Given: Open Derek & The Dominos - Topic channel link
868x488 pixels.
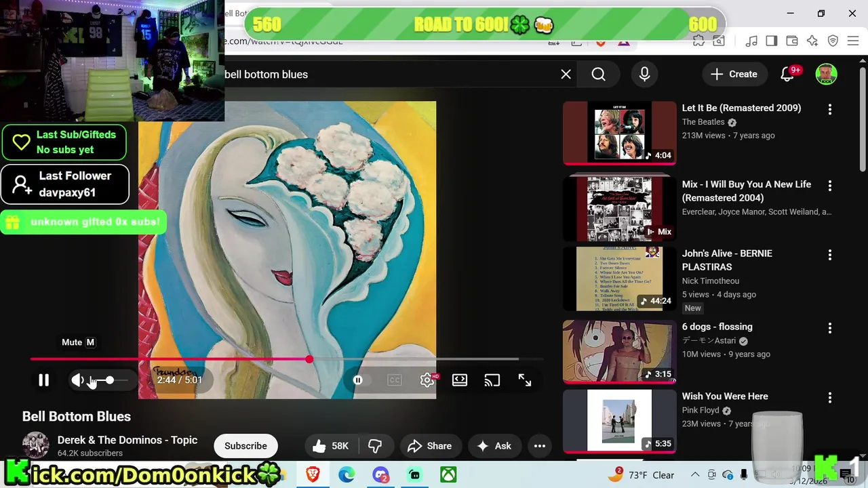Looking at the screenshot, I should [x=127, y=440].
